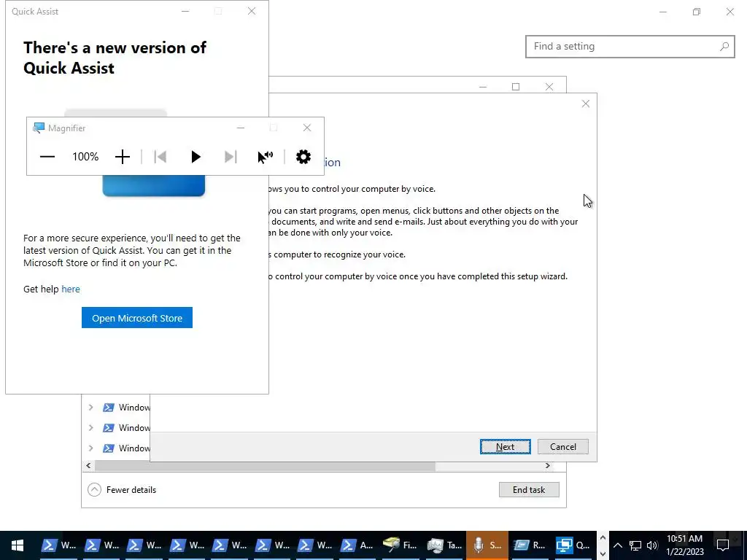
Task: Switch to the 'R...' taskbar item
Action: click(530, 545)
